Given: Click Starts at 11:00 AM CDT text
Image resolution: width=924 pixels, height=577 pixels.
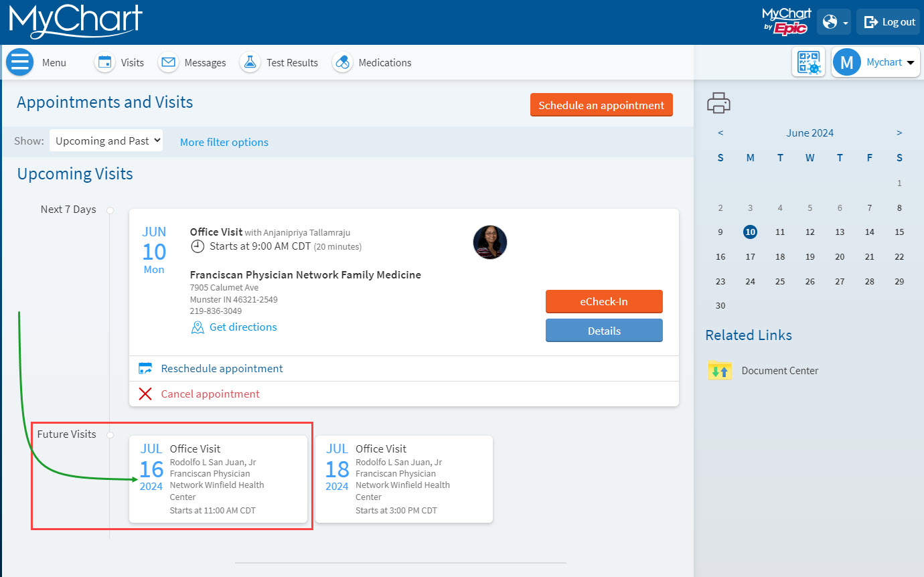Looking at the screenshot, I should click(213, 510).
